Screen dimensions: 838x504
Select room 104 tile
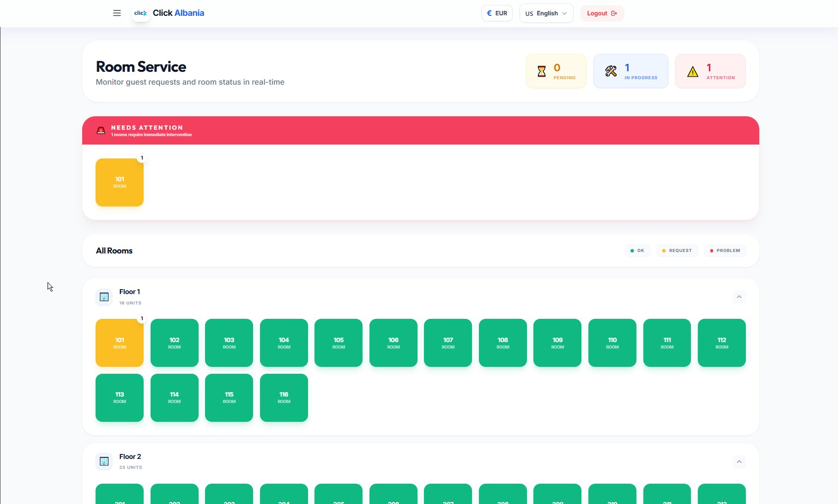pyautogui.click(x=284, y=343)
